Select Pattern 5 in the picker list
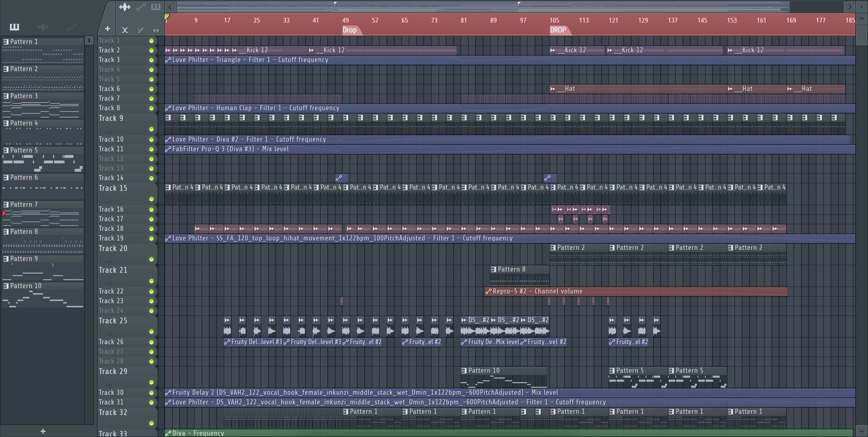868x437 pixels. click(24, 150)
